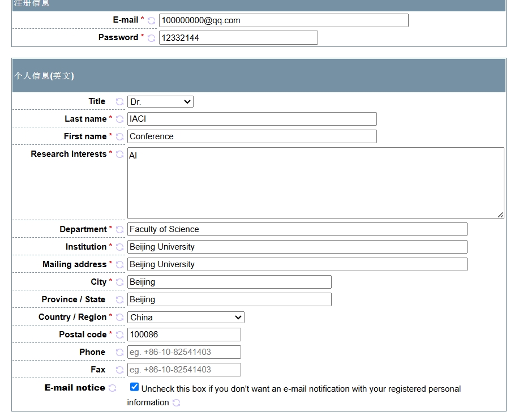523x420 pixels.
Task: Click the refresh icon beside E-mail notice label
Action: [x=113, y=388]
